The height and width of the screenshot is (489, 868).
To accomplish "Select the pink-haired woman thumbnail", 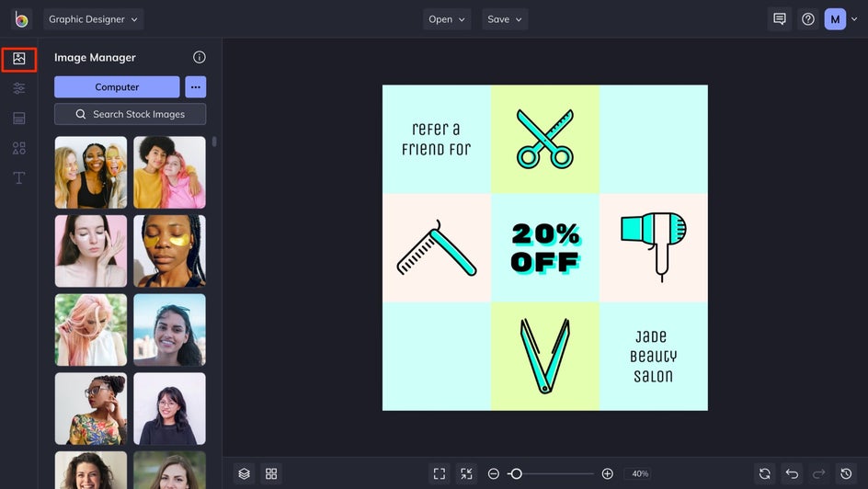I will coord(91,330).
